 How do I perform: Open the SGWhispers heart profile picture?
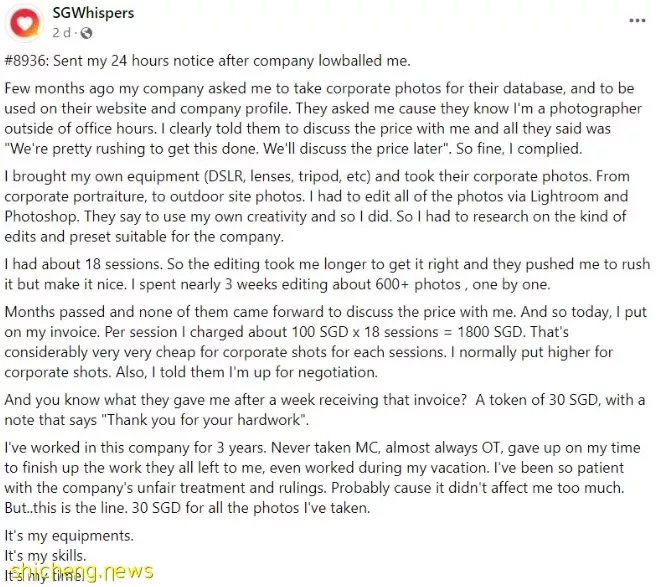(24, 22)
